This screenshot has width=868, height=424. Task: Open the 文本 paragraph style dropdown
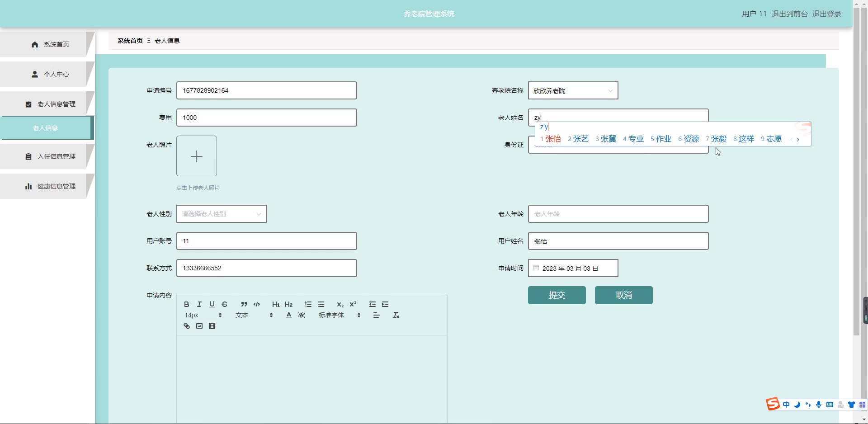tap(254, 315)
